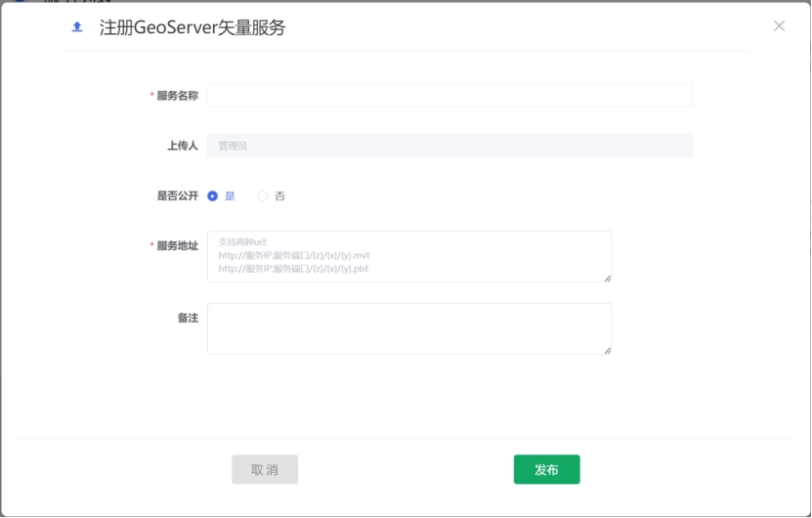The height and width of the screenshot is (518, 812).
Task: Focus the 服务名称 input field
Action: pyautogui.click(x=449, y=96)
